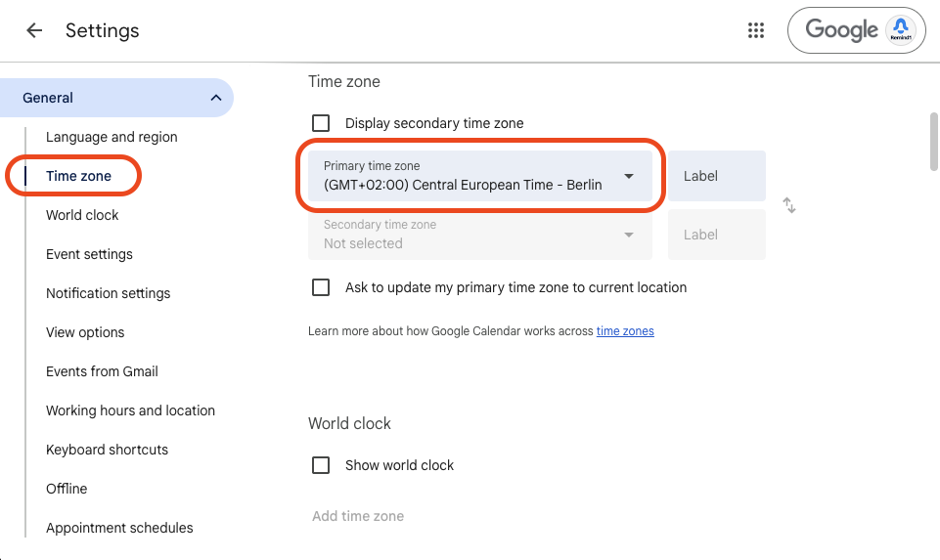The image size is (940, 560).
Task: Open View options
Action: click(85, 332)
